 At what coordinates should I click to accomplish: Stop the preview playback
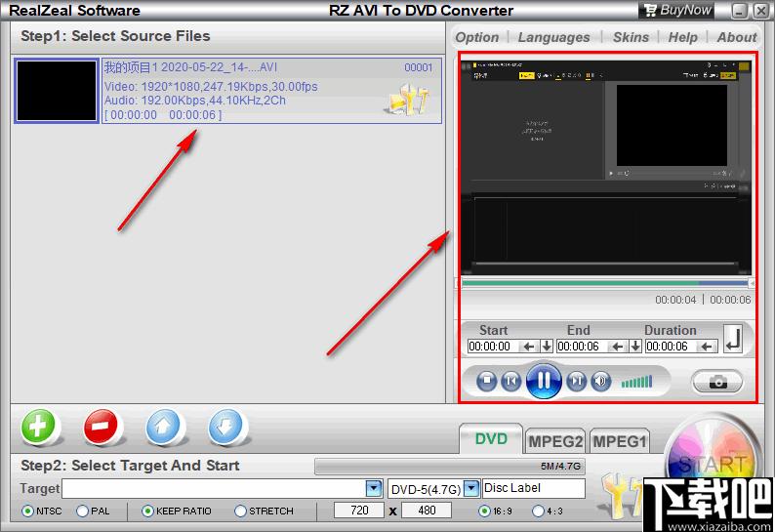[x=486, y=381]
